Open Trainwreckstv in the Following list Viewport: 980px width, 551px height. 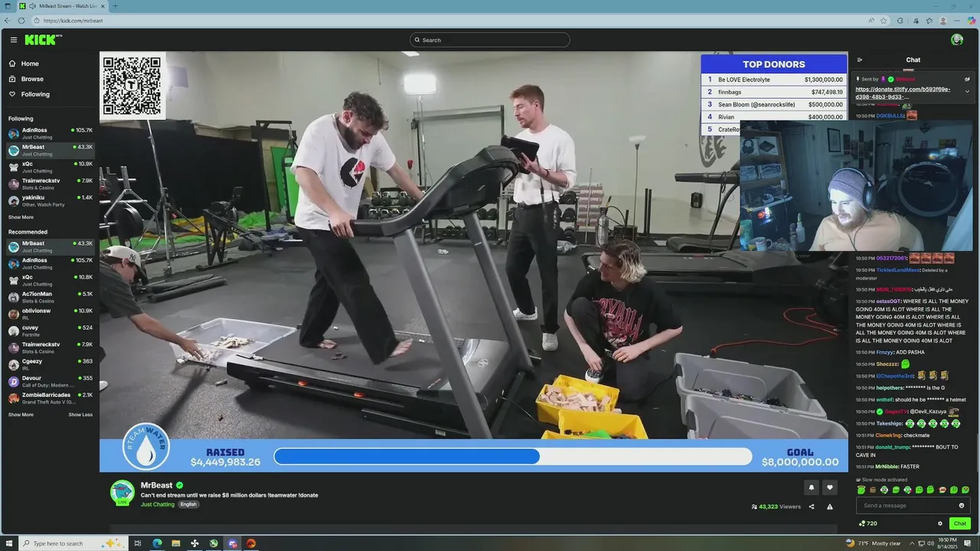(51, 184)
